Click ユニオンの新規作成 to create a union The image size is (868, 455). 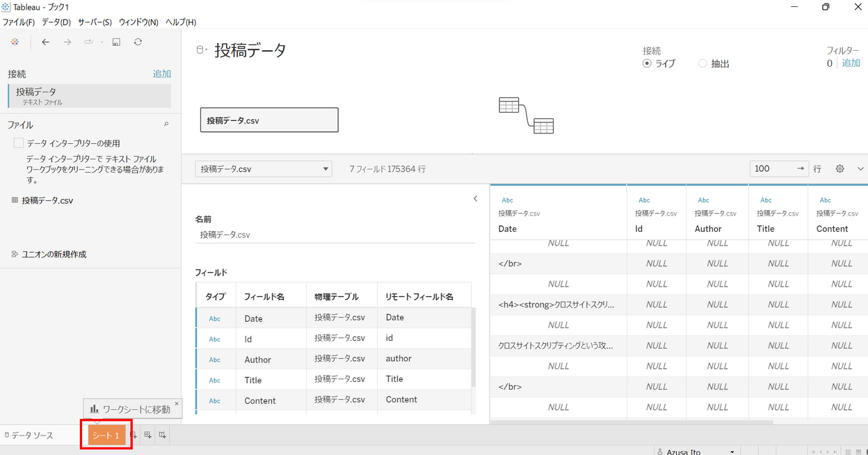(54, 255)
